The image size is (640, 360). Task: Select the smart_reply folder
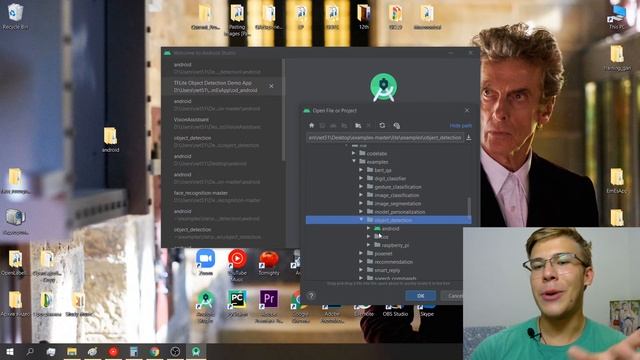(387, 270)
